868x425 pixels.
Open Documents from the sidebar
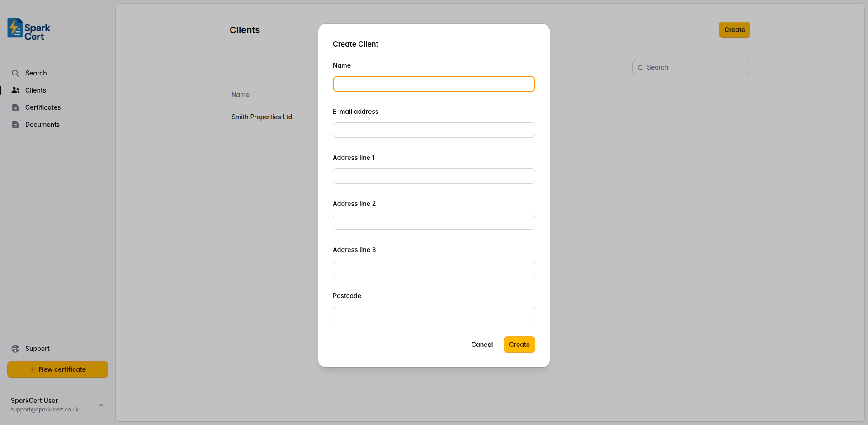pyautogui.click(x=42, y=125)
